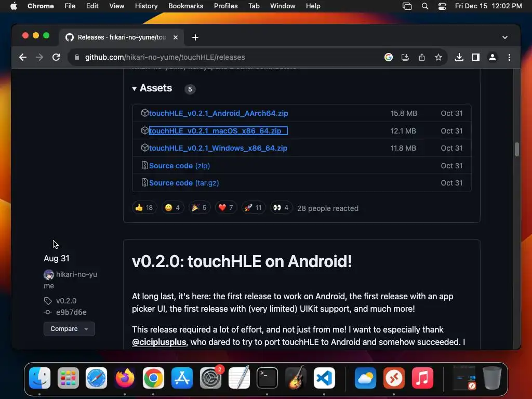Download touchHLE_v0.2.1_Windows_x86_64.zip
The height and width of the screenshot is (399, 532).
point(218,148)
